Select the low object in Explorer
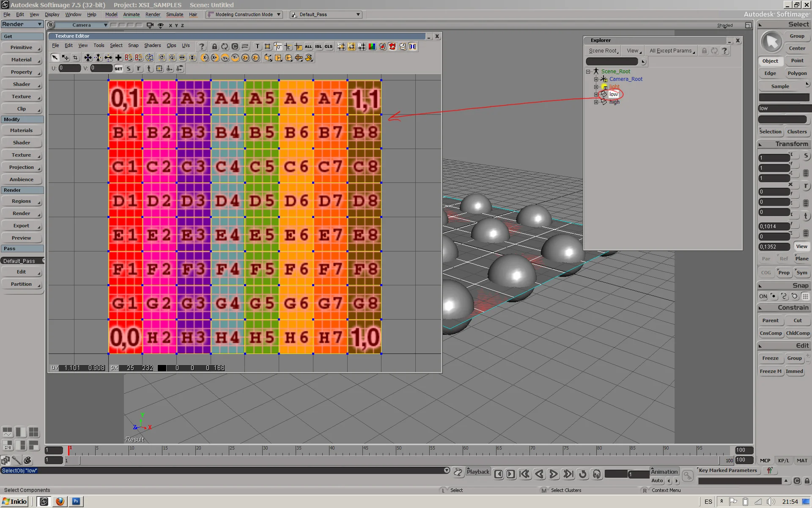Image resolution: width=812 pixels, height=508 pixels. (613, 94)
